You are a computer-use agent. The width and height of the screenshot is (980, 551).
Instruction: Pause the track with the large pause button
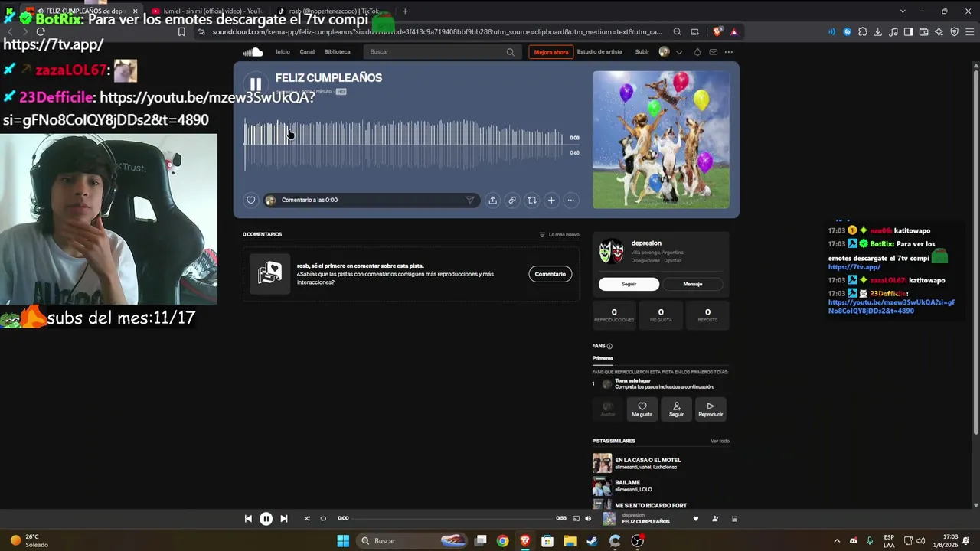[x=256, y=84]
